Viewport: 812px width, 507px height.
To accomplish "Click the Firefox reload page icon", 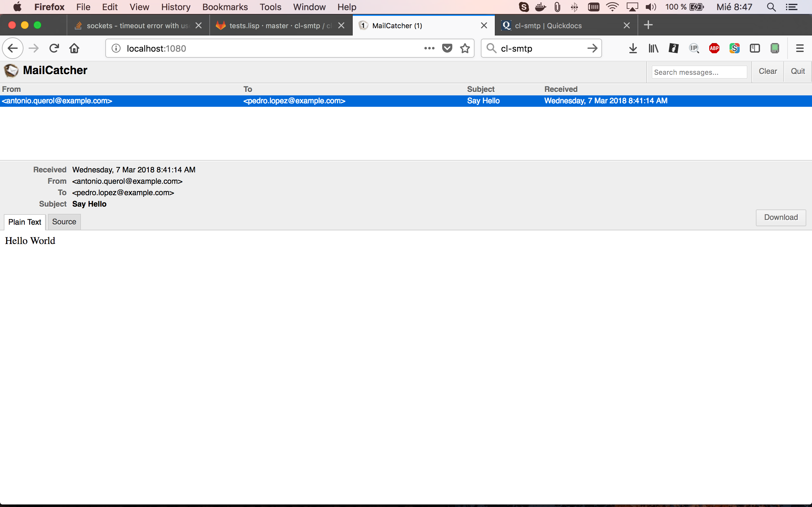I will pos(54,48).
